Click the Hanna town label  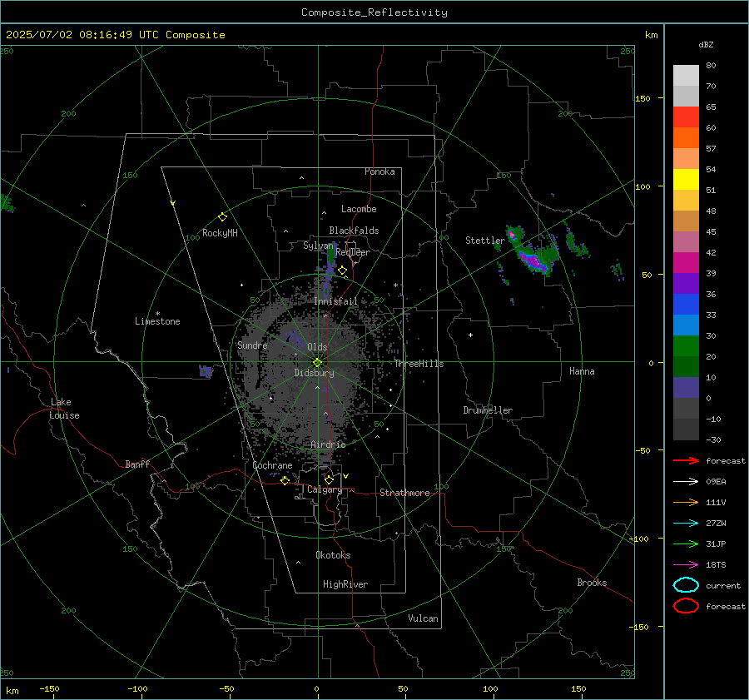pyautogui.click(x=582, y=371)
